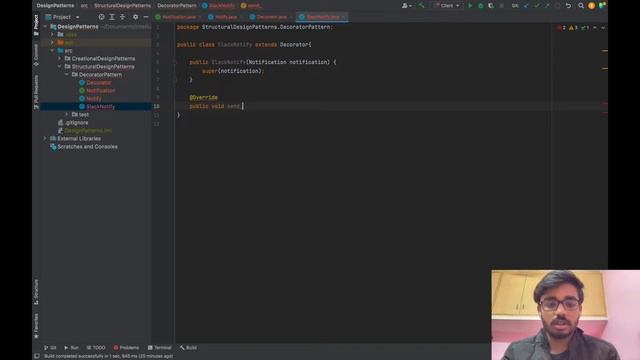
Task: Expand CreationalDesignPatterns package
Action: pos(60,59)
